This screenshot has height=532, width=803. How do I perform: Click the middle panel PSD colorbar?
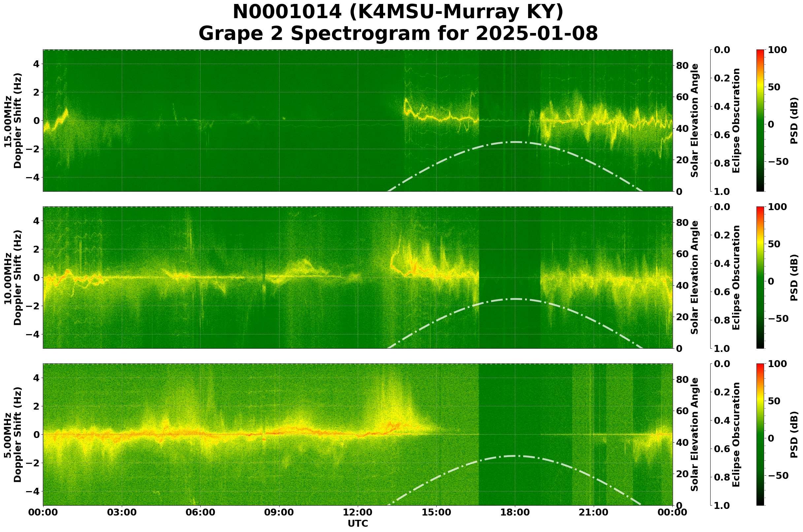click(760, 277)
